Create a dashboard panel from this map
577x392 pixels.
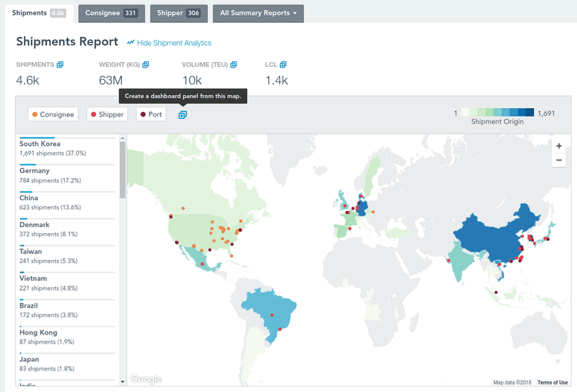[183, 115]
